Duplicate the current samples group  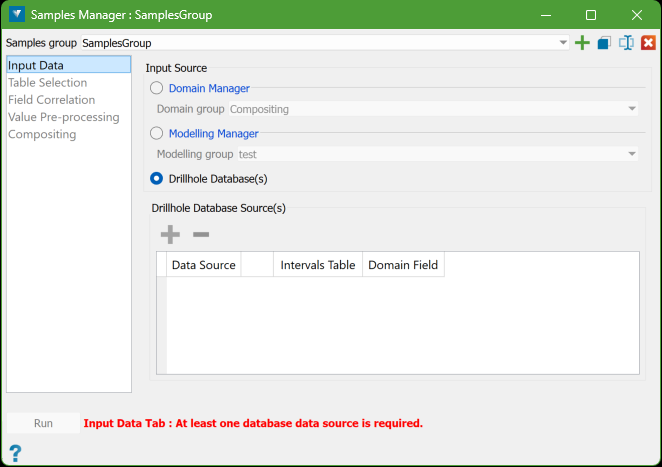click(x=604, y=43)
